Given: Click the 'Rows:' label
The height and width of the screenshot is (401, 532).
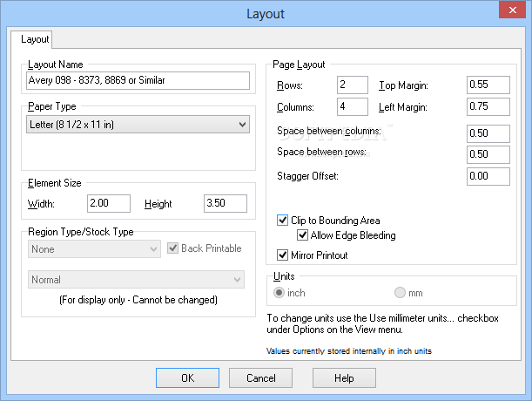Looking at the screenshot, I should click(x=290, y=85).
